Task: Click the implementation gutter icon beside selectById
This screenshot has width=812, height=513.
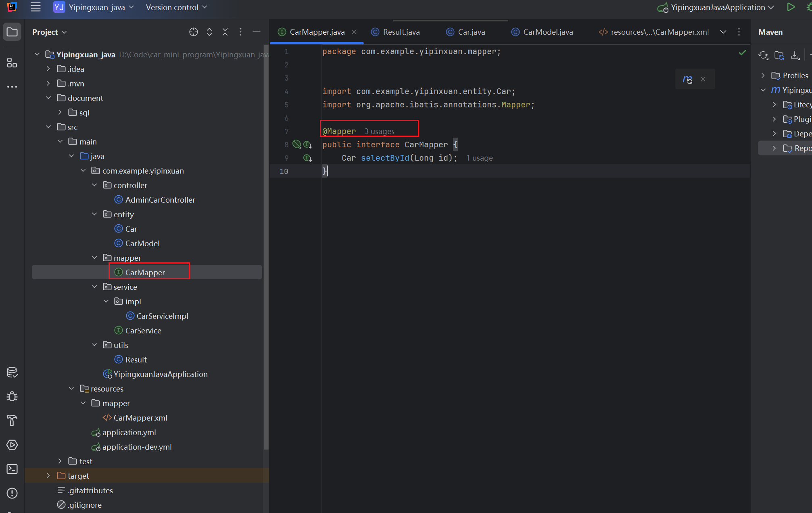Action: (x=307, y=158)
